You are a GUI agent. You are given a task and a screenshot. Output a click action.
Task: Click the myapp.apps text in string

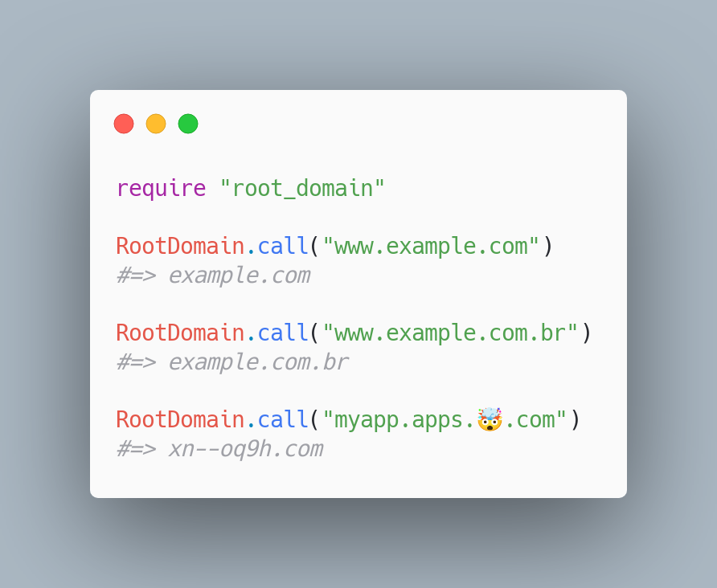pyautogui.click(x=399, y=419)
